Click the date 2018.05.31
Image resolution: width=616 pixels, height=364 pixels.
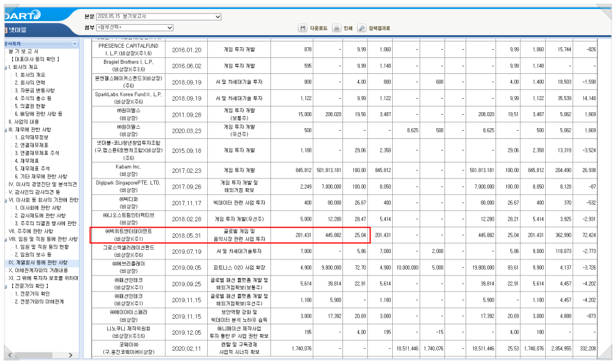[x=187, y=235]
